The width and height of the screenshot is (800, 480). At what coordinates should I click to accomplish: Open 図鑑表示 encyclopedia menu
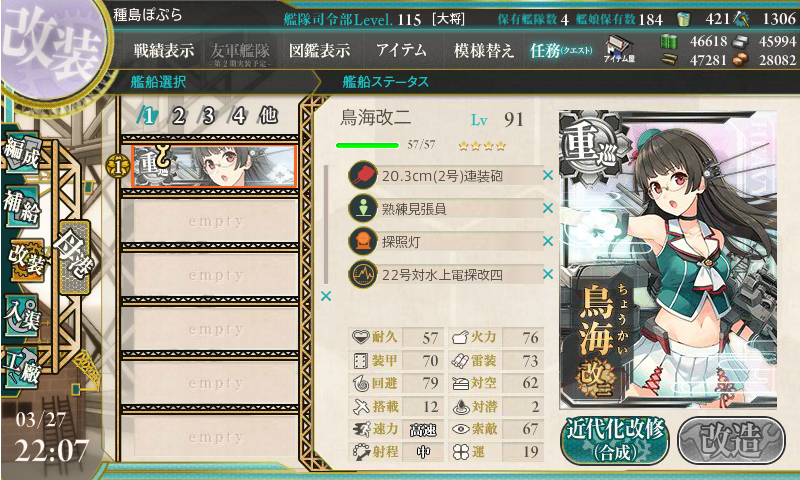click(319, 50)
